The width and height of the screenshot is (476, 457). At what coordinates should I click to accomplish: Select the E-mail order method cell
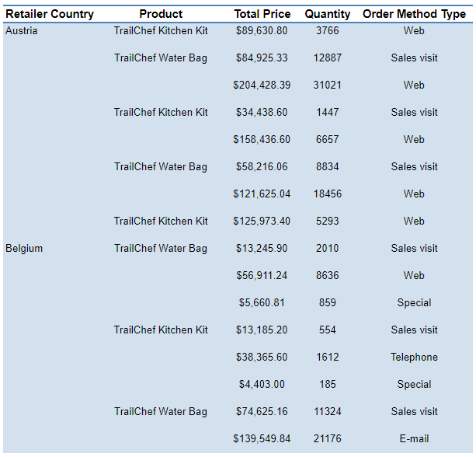tap(414, 439)
